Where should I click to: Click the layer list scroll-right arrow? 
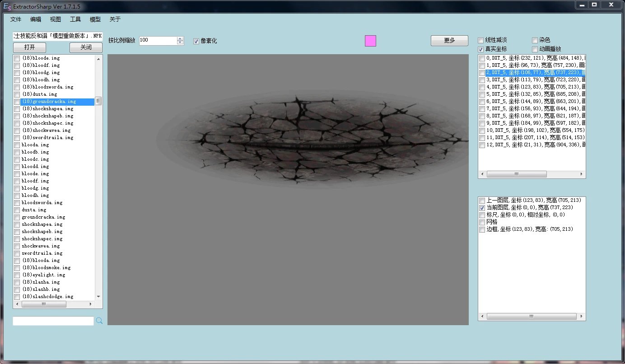(582, 317)
